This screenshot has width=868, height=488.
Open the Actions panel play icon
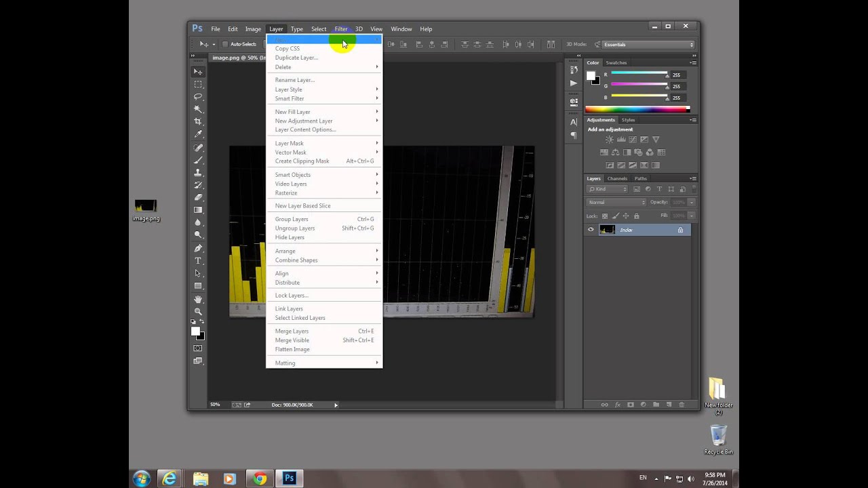click(x=574, y=83)
